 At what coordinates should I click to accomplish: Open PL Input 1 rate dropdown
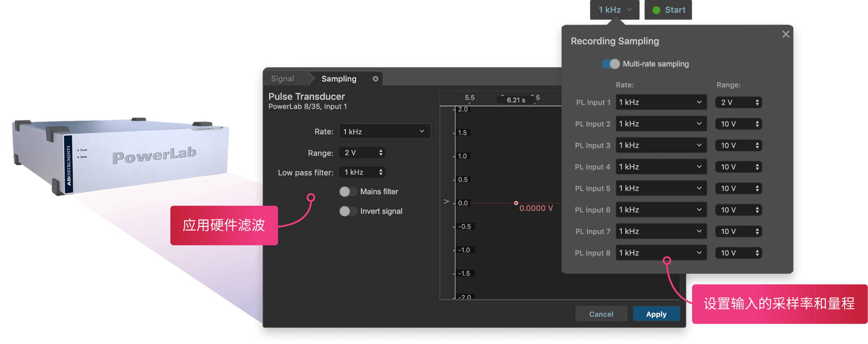pyautogui.click(x=661, y=102)
